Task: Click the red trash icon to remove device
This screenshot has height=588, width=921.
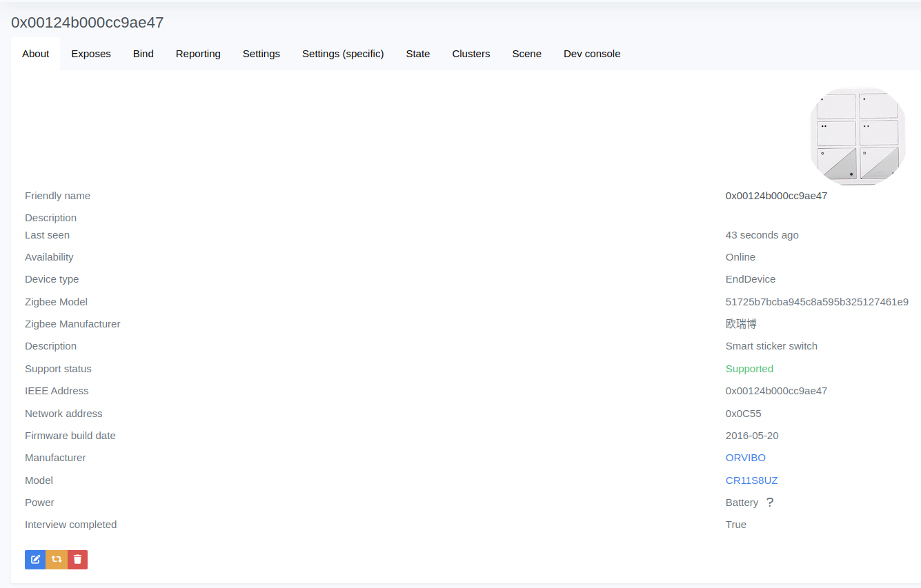Action: [x=77, y=559]
